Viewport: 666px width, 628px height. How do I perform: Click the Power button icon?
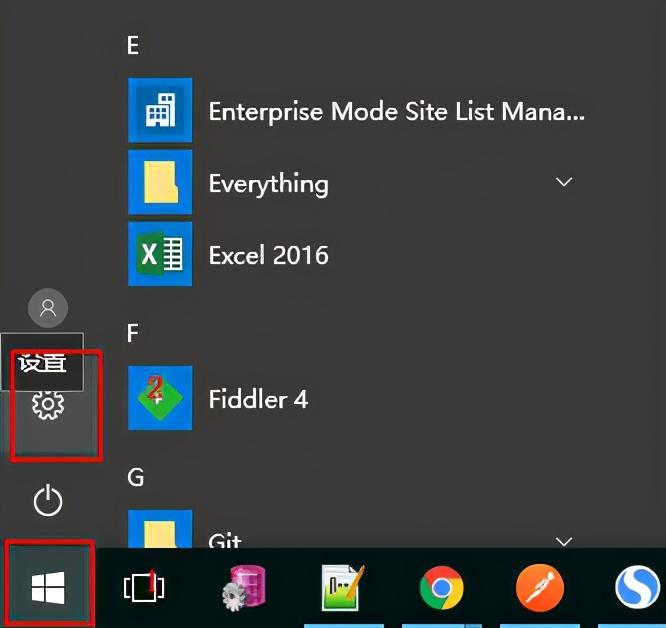[48, 500]
